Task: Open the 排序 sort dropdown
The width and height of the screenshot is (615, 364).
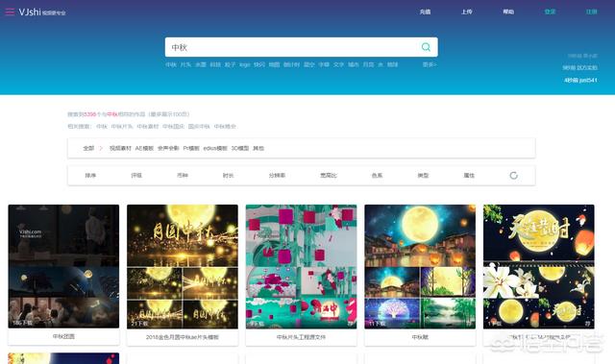Action: [90, 175]
